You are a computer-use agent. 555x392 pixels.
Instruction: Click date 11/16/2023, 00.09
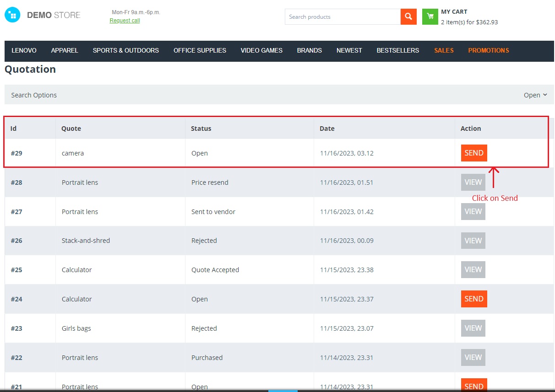tap(347, 241)
